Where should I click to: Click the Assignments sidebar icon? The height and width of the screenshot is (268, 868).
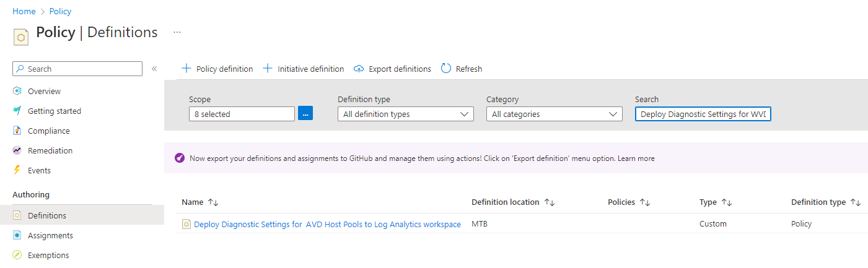[17, 235]
